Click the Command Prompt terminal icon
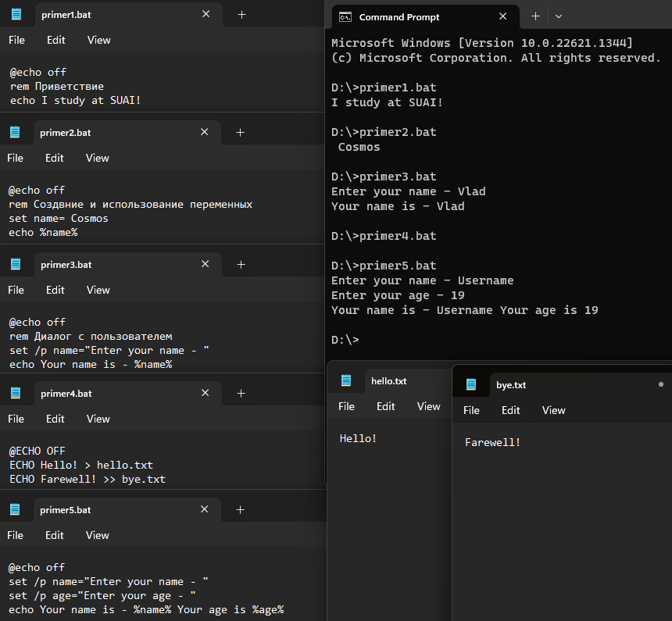Screen dimensions: 672x621 click(345, 17)
